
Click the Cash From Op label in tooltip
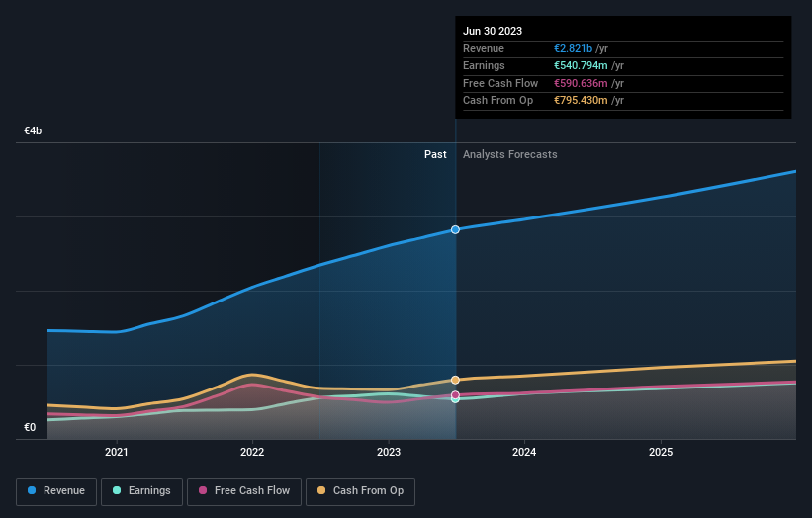click(497, 101)
